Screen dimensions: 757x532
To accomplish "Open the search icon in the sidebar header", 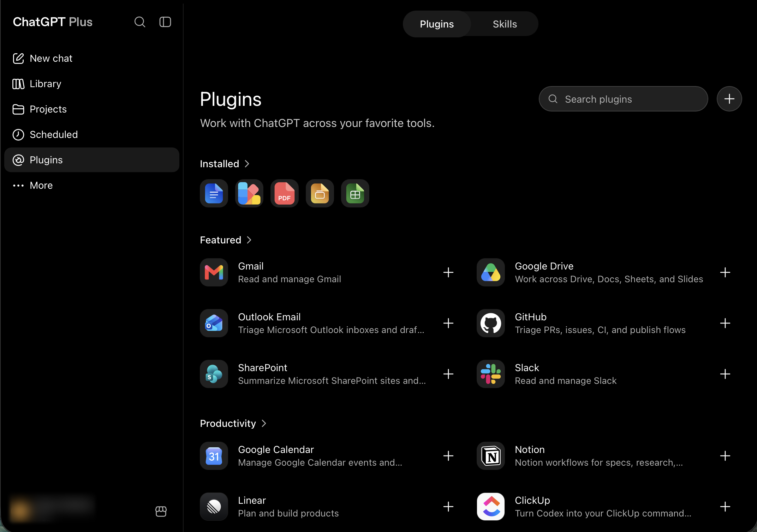I will pos(140,22).
